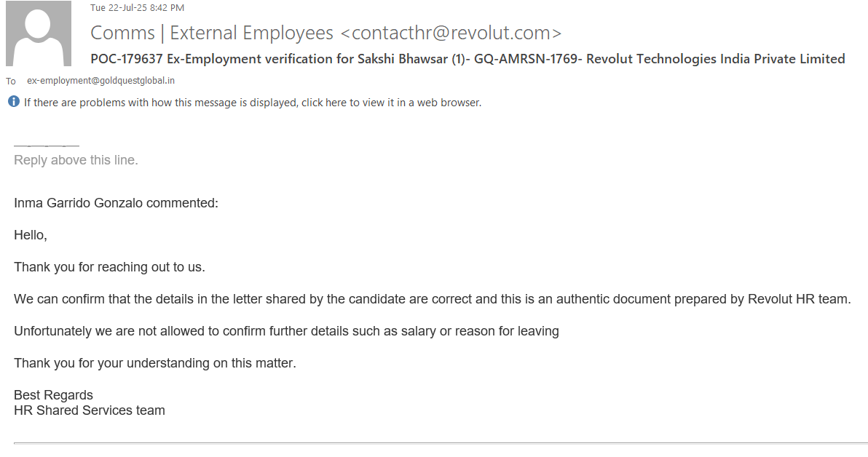Click the dashed line above reply notice

(46, 146)
